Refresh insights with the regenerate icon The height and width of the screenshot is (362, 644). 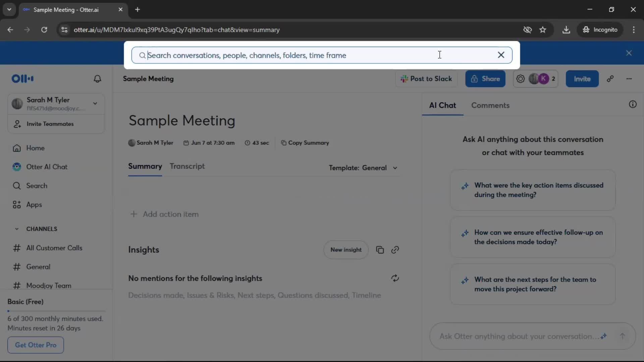[x=395, y=278]
